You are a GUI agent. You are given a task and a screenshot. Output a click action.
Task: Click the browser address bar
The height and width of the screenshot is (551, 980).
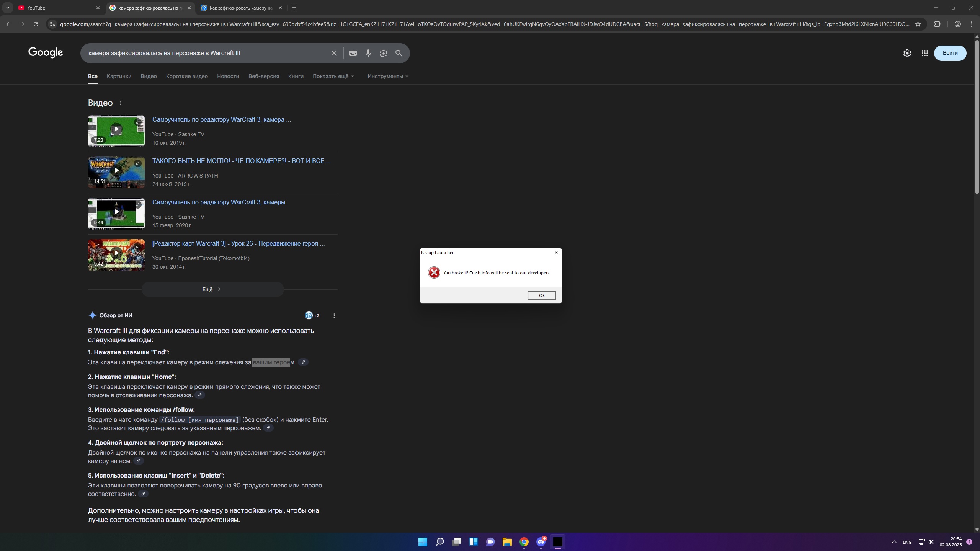pos(484,24)
